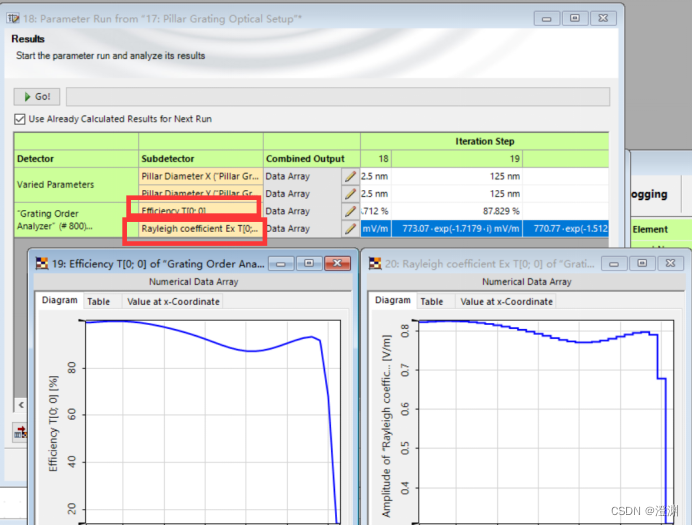Click the export icon at window bottom-left
This screenshot has height=526, width=693.
coord(20,432)
